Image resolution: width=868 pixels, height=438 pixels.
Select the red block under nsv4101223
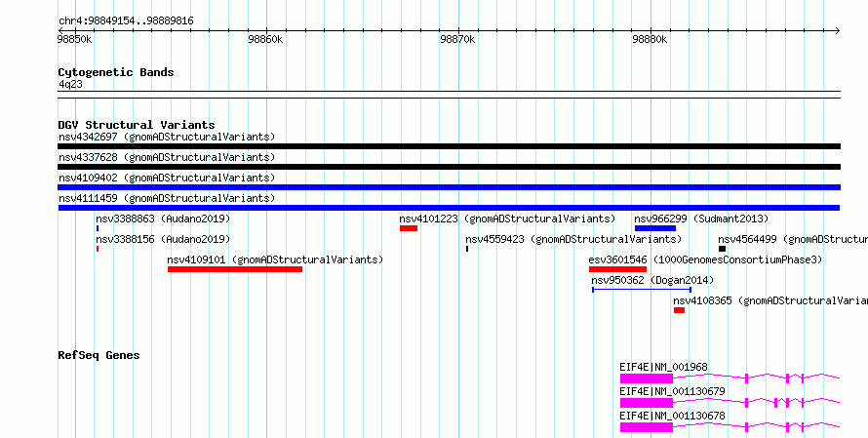[409, 228]
